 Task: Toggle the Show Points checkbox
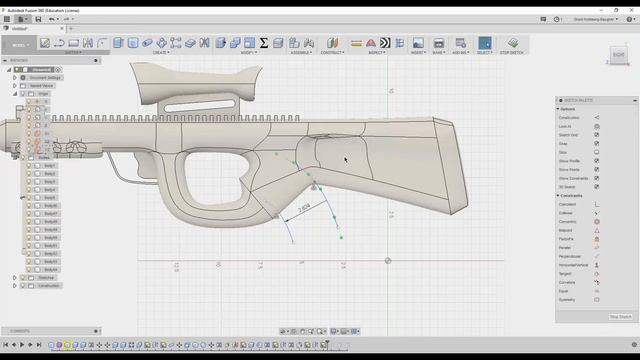[x=596, y=169]
